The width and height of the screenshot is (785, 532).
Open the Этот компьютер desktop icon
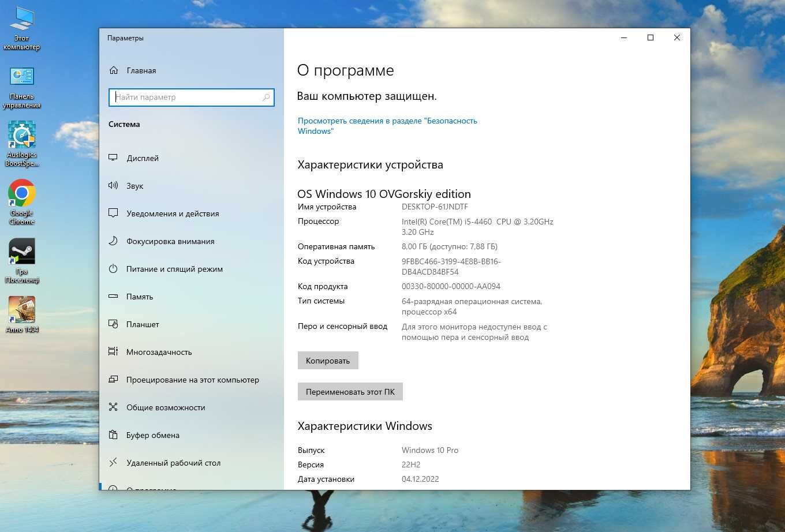tap(22, 29)
